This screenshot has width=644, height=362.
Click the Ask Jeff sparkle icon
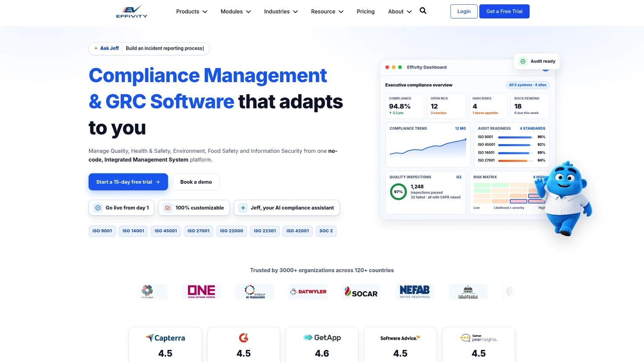[96, 48]
